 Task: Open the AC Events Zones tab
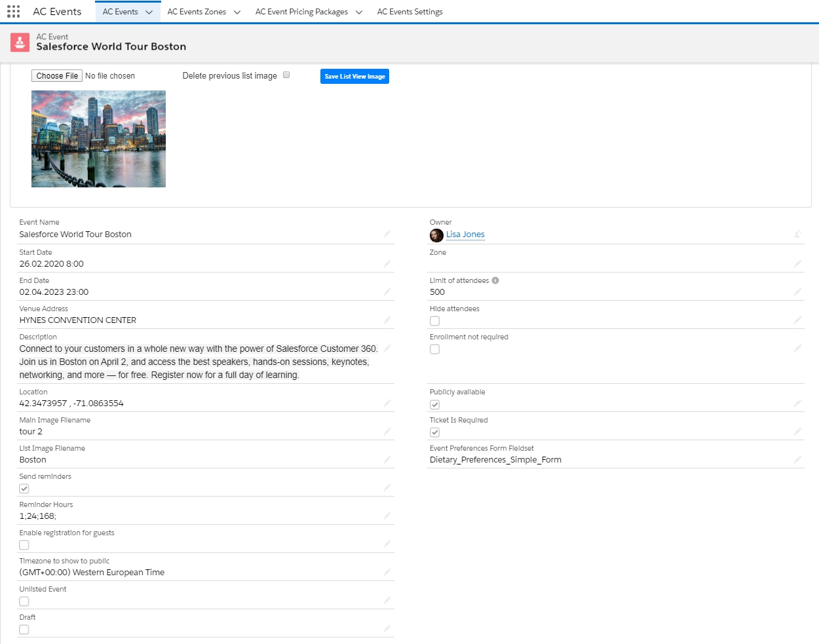coord(197,12)
